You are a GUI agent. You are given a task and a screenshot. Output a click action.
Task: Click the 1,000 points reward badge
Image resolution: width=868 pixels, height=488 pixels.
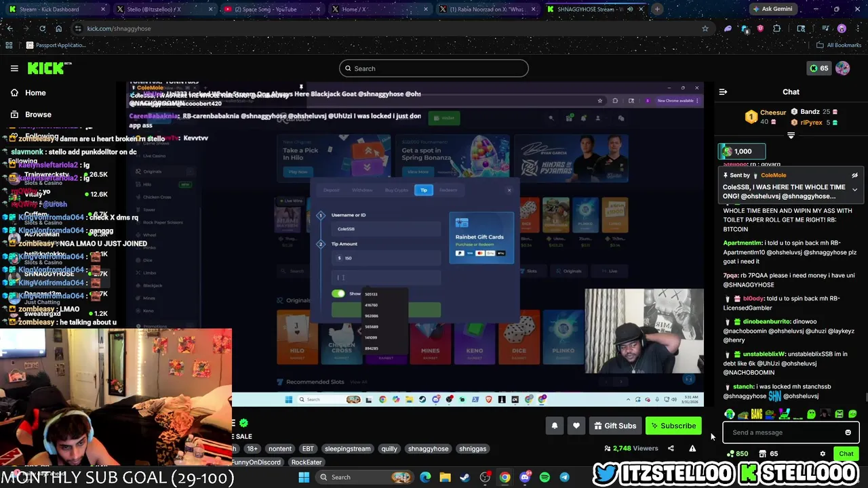click(x=743, y=151)
